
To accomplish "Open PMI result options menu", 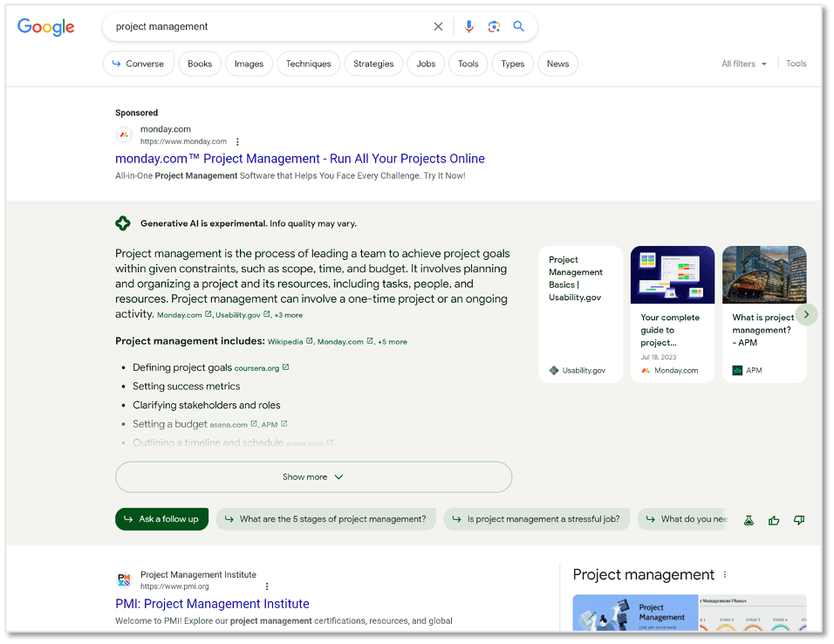I will 267,586.
